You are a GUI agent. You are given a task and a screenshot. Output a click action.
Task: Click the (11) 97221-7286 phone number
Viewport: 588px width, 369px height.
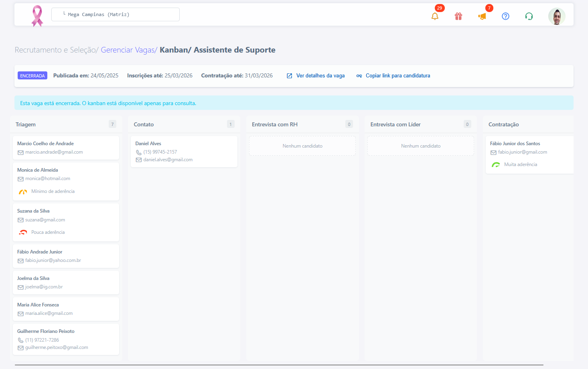point(42,340)
